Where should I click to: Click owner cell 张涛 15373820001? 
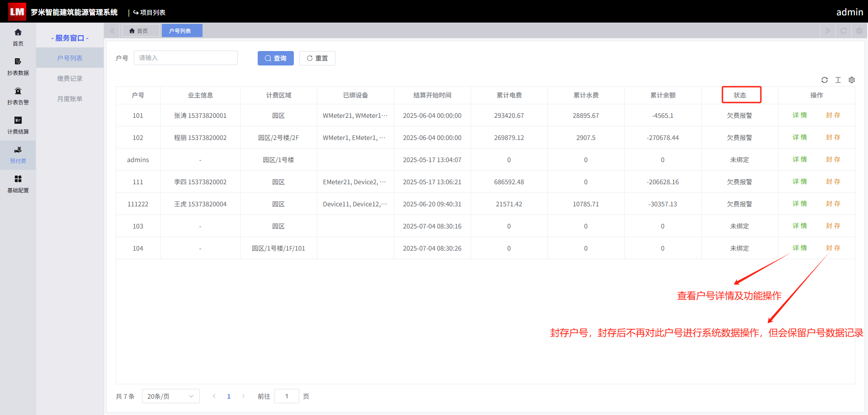pos(200,116)
